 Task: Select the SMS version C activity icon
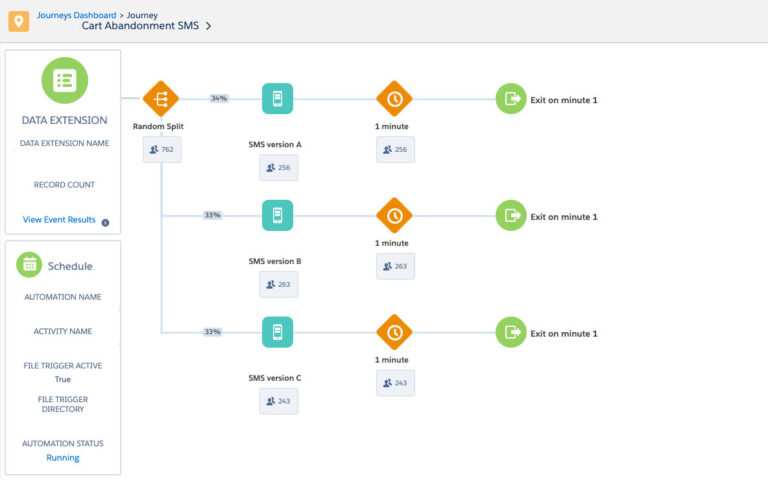click(x=277, y=332)
